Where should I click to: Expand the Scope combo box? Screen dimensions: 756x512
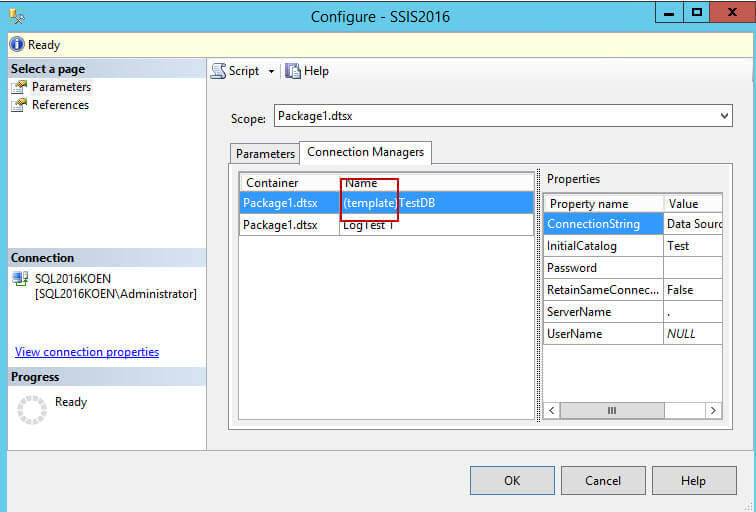tap(725, 117)
